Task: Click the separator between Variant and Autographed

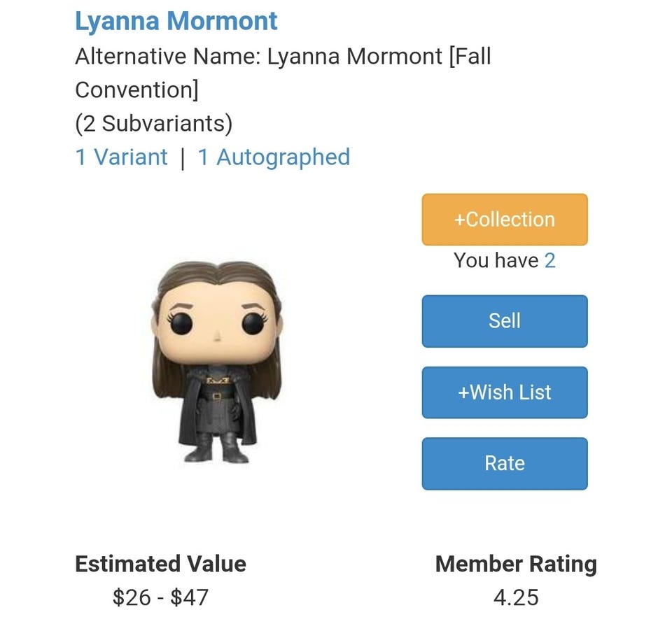Action: (183, 158)
